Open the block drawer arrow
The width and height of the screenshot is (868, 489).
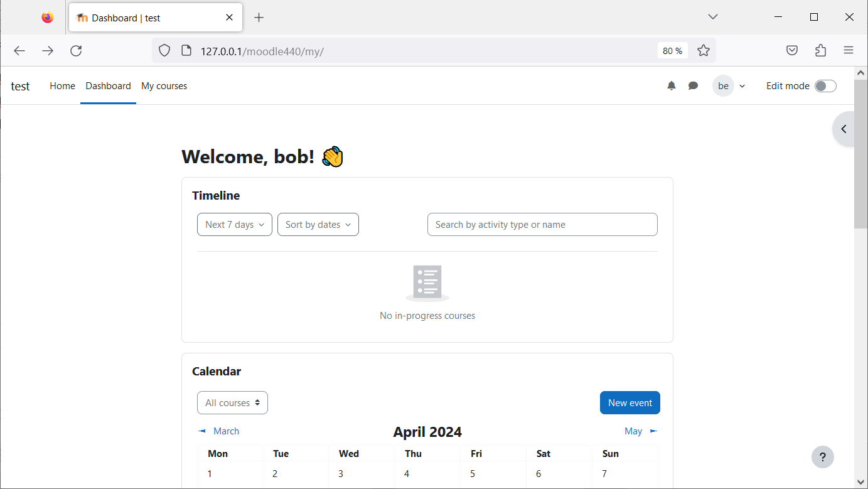pos(844,129)
